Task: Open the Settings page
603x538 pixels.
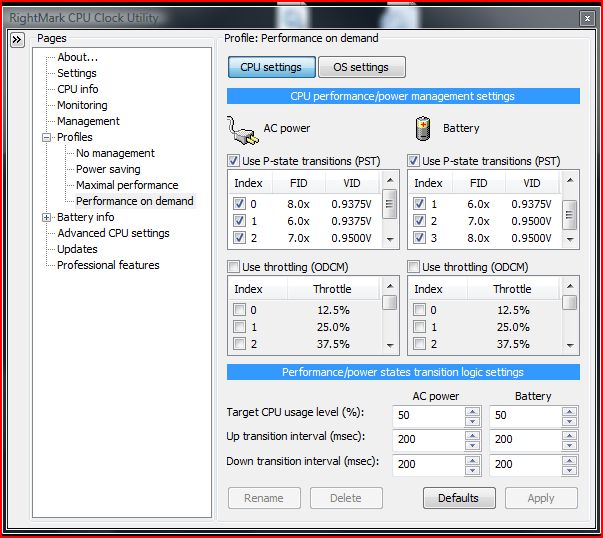Action: tap(77, 73)
